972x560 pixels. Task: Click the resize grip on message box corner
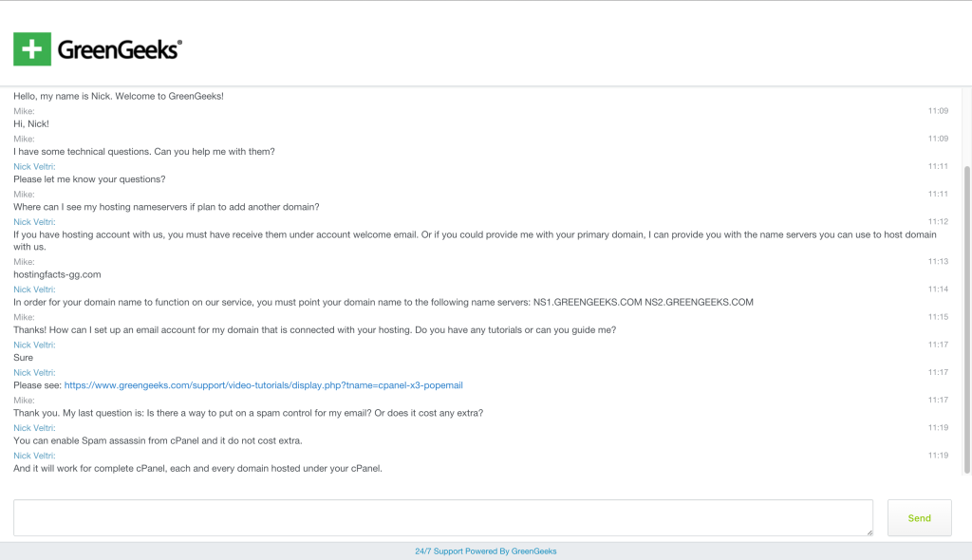coord(869,532)
